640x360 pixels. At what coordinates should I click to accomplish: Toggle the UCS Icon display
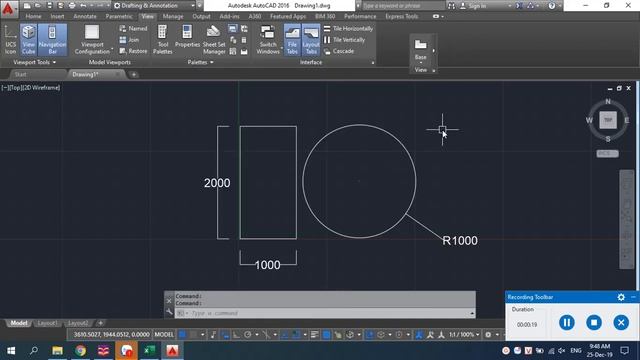[11, 40]
